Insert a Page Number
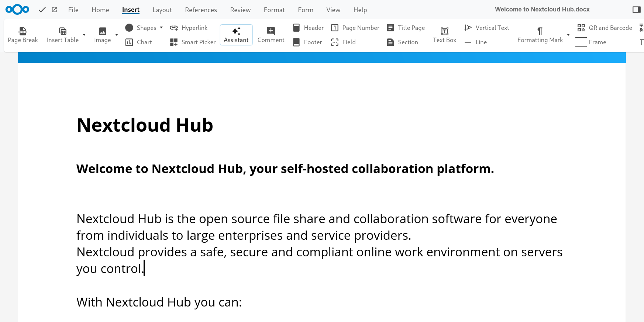The width and height of the screenshot is (644, 322). (355, 28)
